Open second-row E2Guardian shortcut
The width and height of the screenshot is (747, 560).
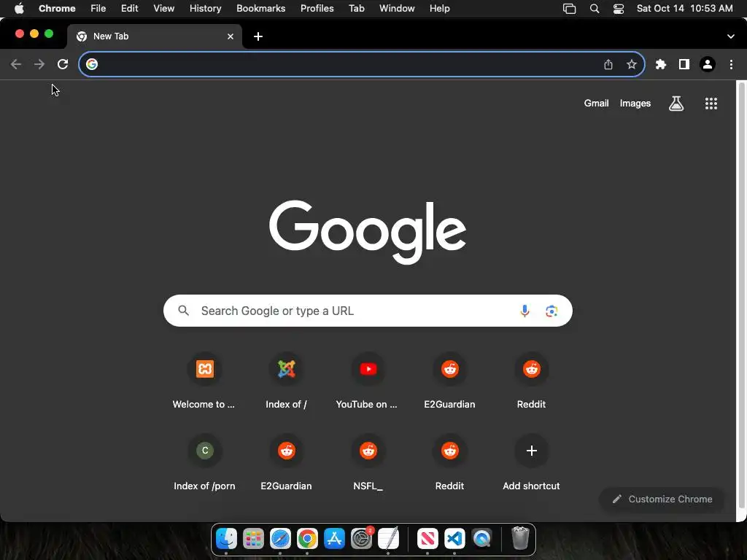point(286,464)
